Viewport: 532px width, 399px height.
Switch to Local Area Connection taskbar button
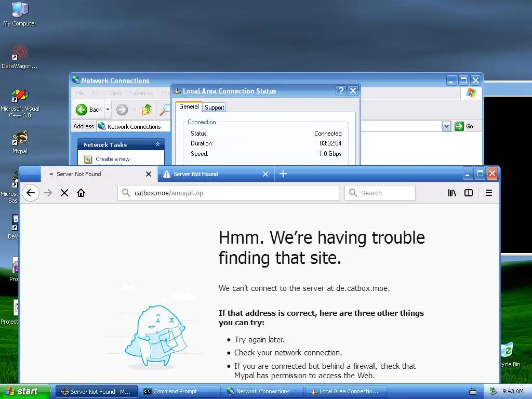click(x=345, y=392)
